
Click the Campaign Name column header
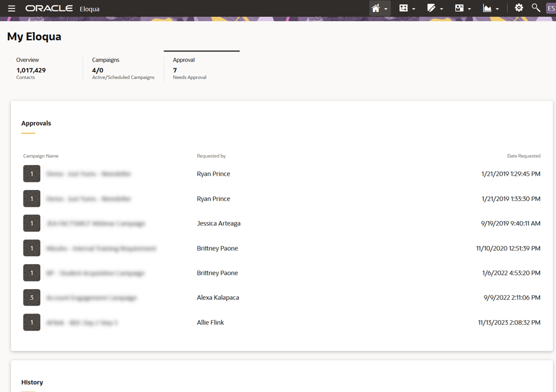point(41,156)
